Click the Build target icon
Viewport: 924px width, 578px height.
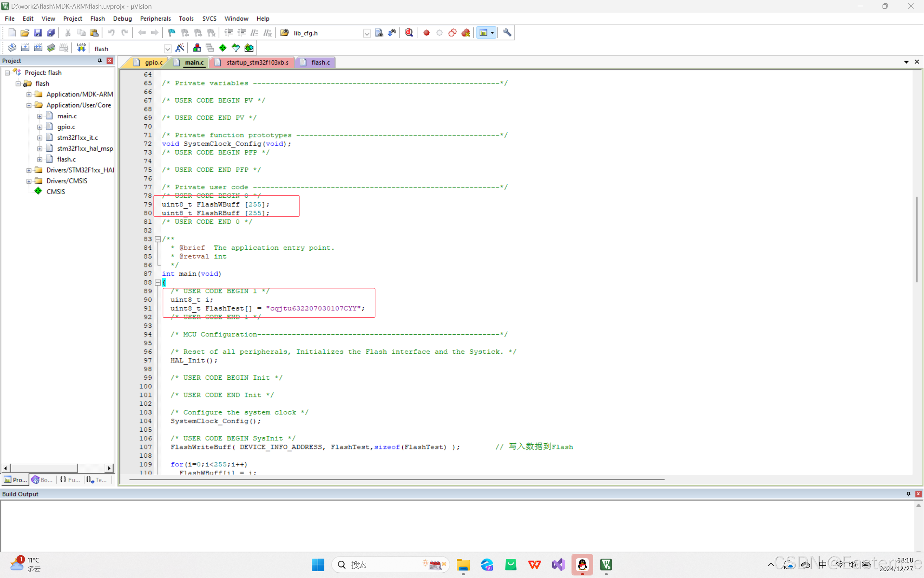25,48
